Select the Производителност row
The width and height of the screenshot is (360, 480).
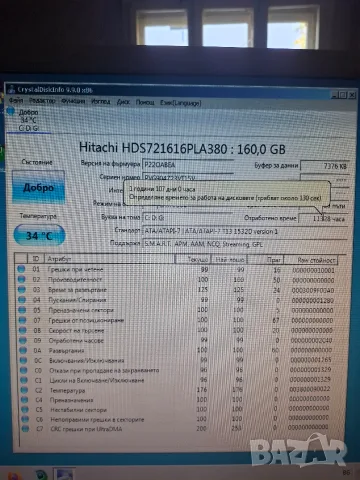(176, 280)
